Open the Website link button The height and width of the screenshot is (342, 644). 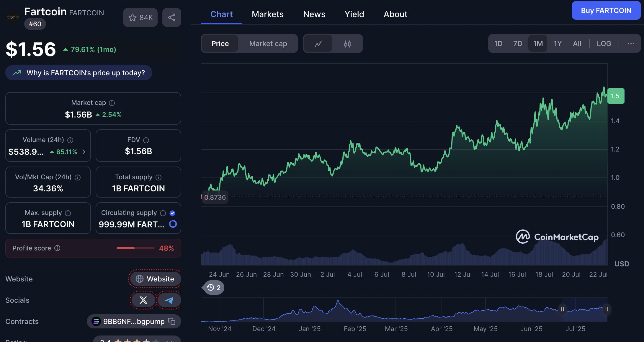[155, 279]
